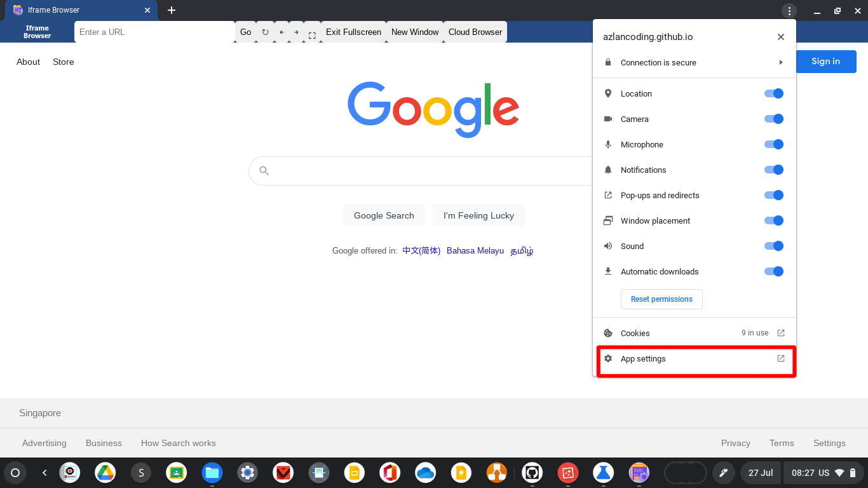
Task: Open a new tab with plus button
Action: pyautogui.click(x=172, y=10)
